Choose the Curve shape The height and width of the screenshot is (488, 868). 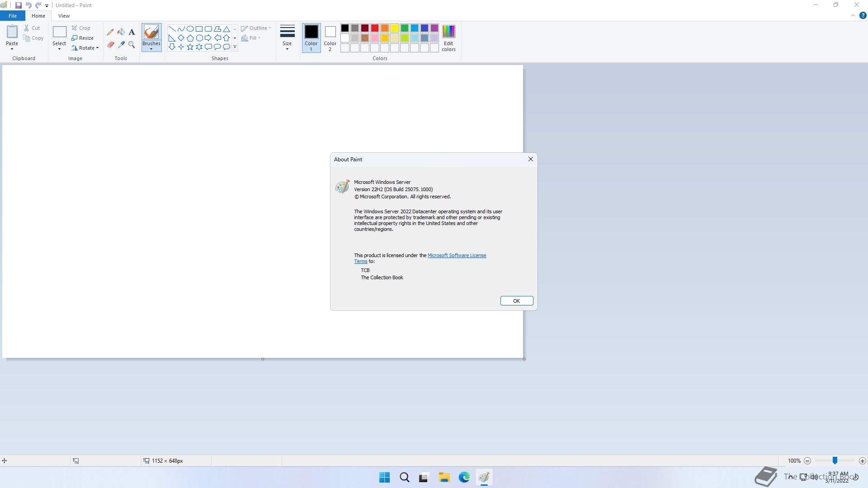[x=181, y=28]
